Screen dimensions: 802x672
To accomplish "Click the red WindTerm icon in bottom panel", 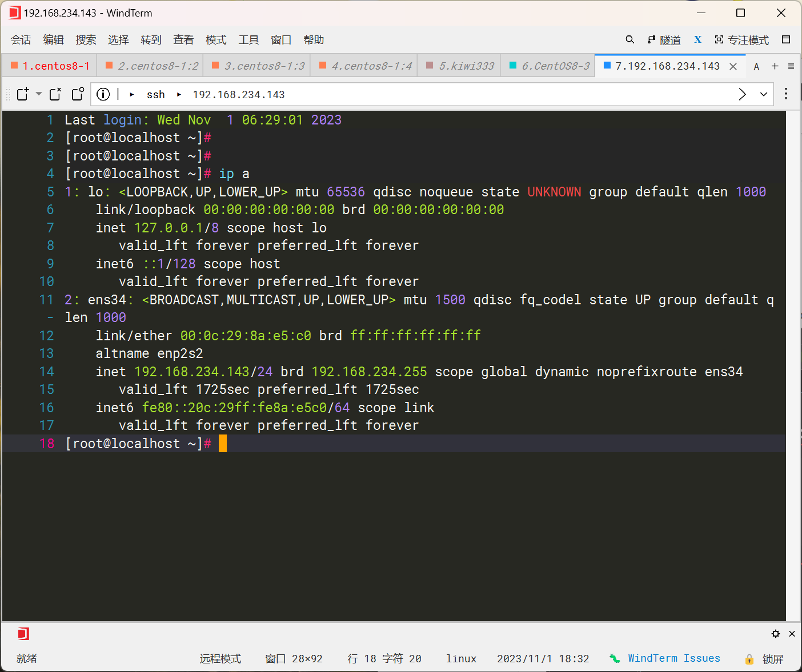I will 23,634.
